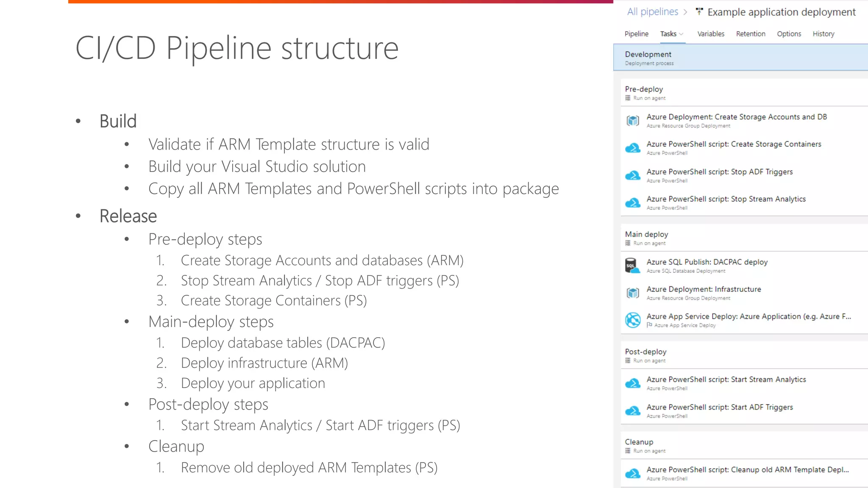Click 'Deploy your application' item
This screenshot has height=488, width=868.
pos(253,383)
